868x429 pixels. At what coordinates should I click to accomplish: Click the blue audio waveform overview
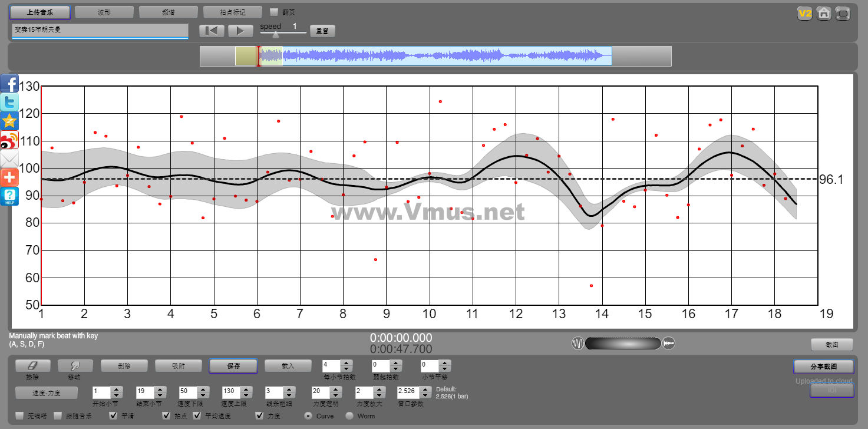[x=435, y=56]
